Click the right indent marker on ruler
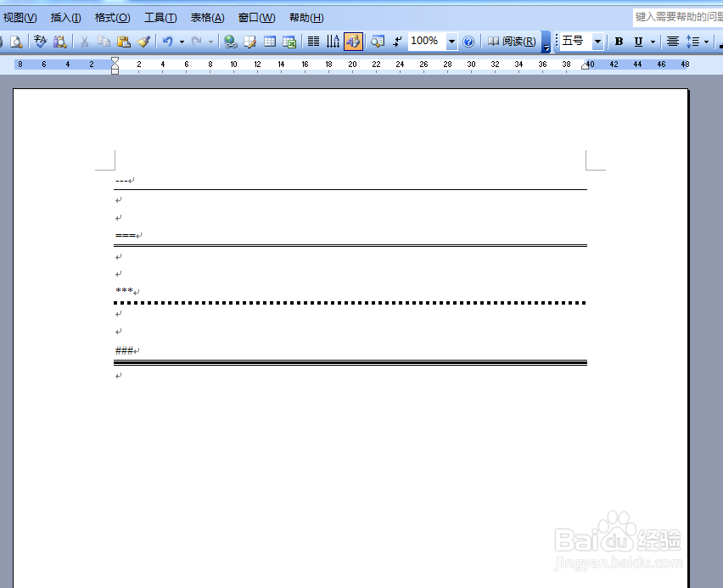The height and width of the screenshot is (588, 723). tap(586, 66)
